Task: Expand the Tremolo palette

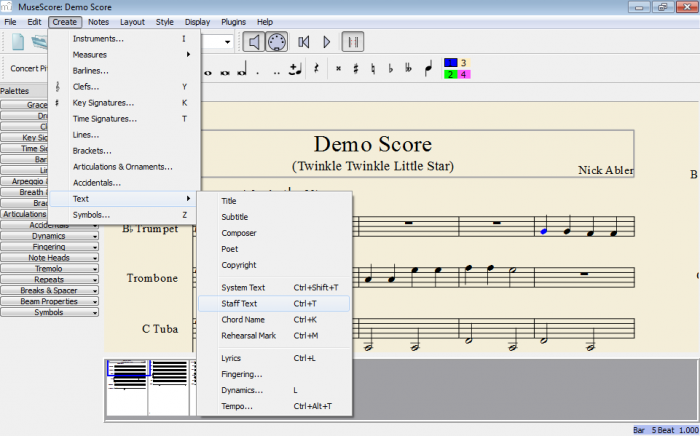Action: [49, 269]
